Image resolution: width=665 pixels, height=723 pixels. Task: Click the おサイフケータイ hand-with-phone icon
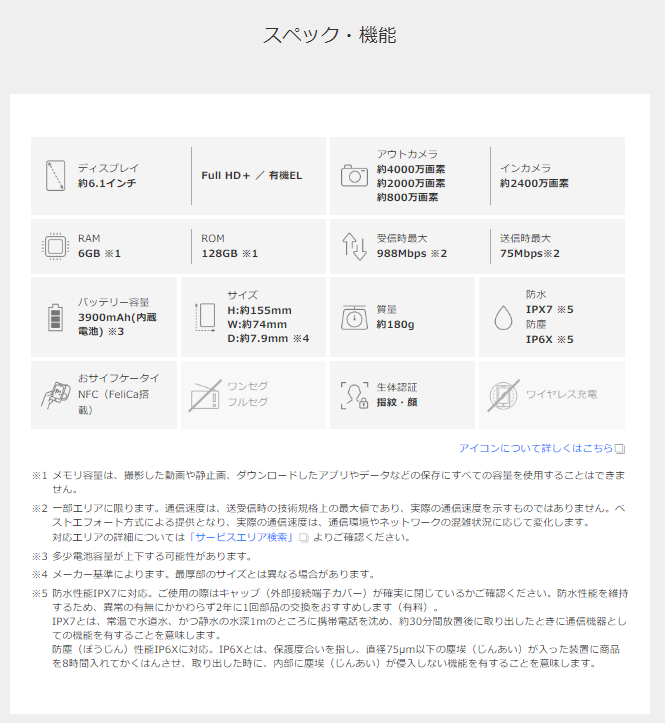coord(55,395)
